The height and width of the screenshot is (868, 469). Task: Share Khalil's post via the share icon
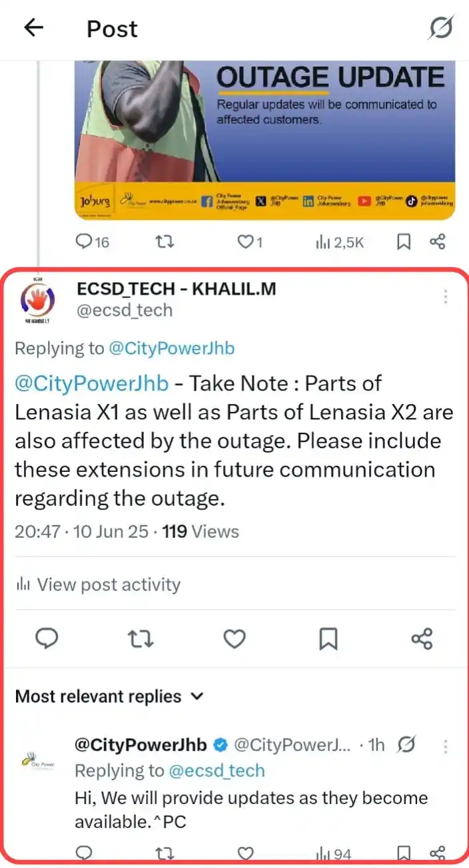pyautogui.click(x=422, y=638)
